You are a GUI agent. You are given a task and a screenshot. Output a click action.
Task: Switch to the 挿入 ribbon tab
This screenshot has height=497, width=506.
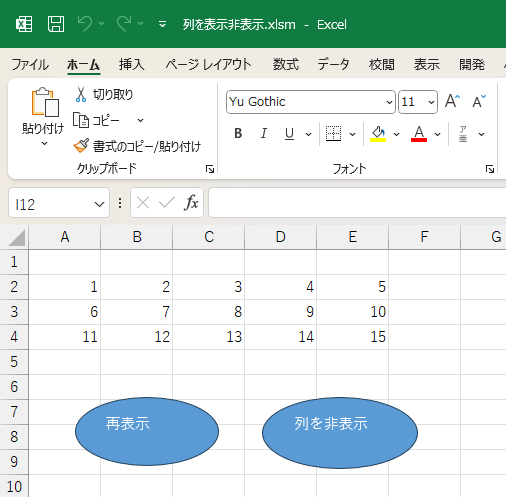[132, 64]
